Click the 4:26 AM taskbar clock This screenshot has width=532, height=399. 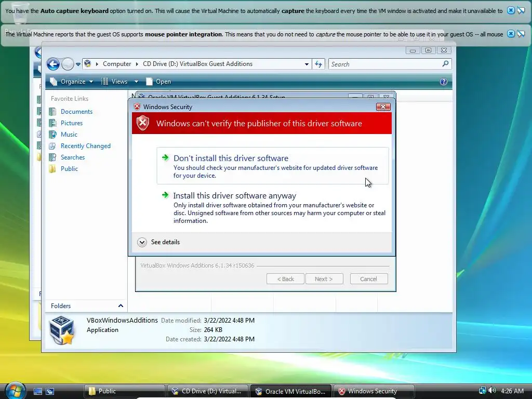pos(512,391)
